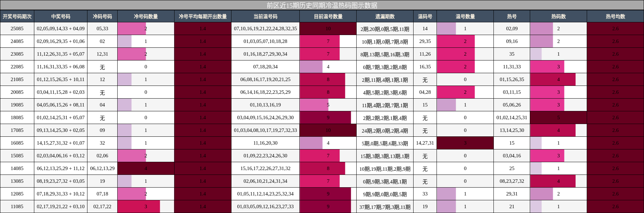Select hot numbers cell 01,02,14,25,31
The image size is (644, 213).
click(512, 117)
